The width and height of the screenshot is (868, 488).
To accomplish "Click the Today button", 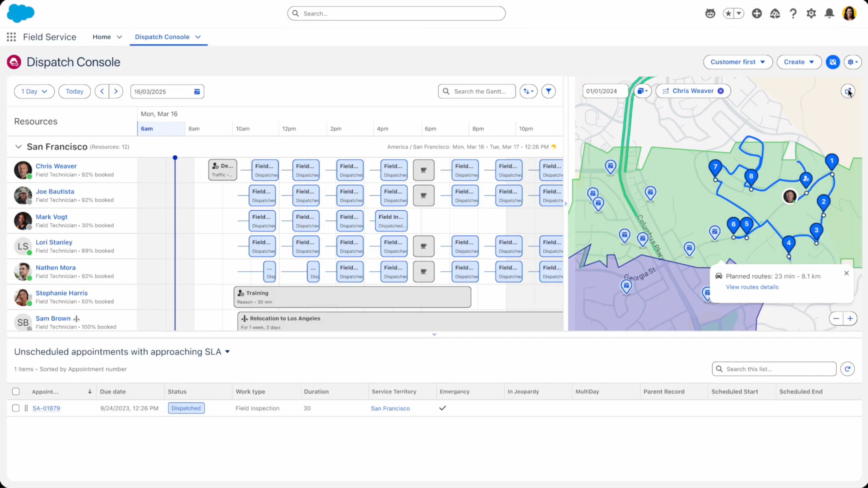I will 75,91.
